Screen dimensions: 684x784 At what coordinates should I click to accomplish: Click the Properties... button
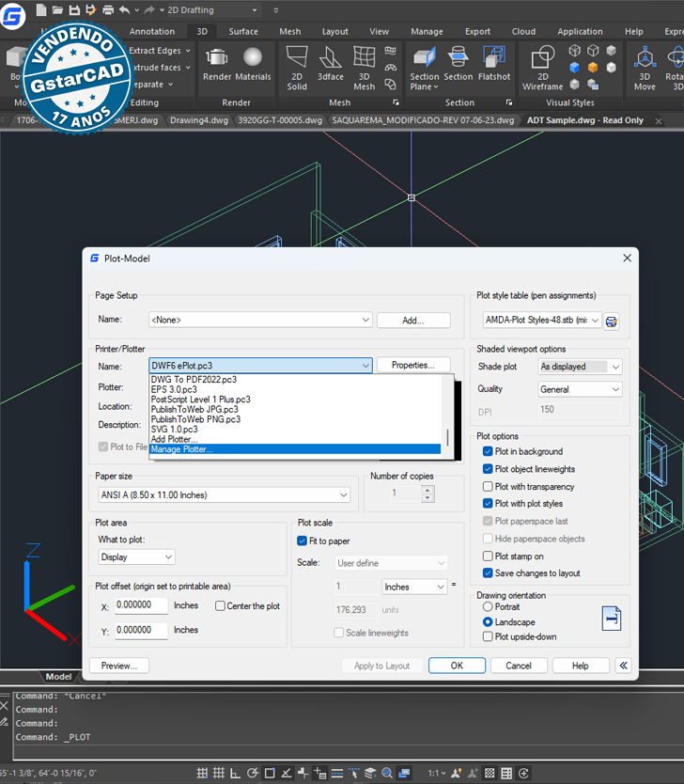point(413,365)
